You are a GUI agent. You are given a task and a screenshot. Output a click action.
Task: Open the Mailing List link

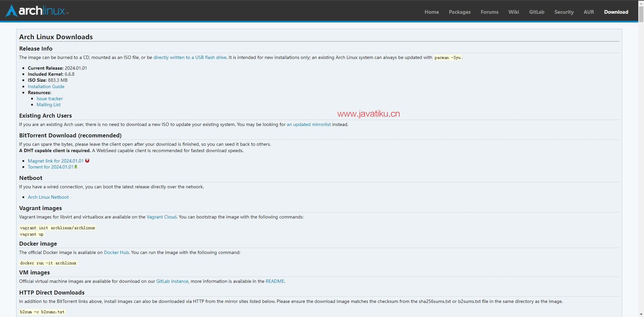pyautogui.click(x=49, y=105)
